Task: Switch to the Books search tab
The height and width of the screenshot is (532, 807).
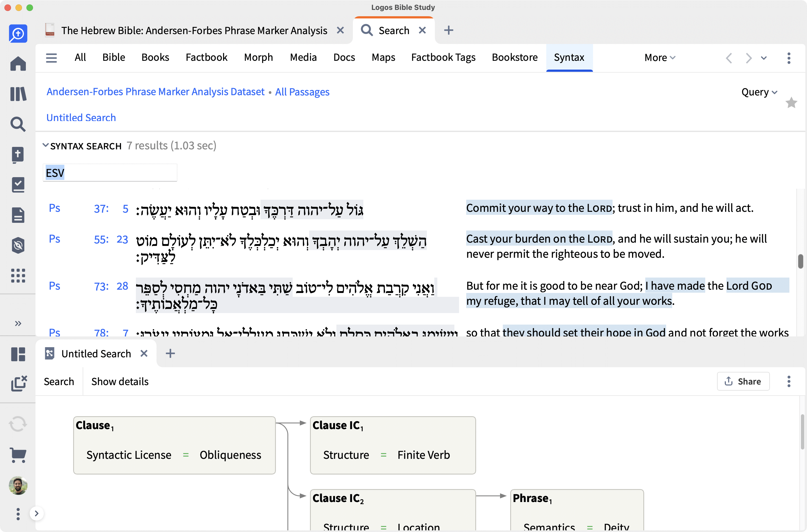Action: click(x=155, y=57)
